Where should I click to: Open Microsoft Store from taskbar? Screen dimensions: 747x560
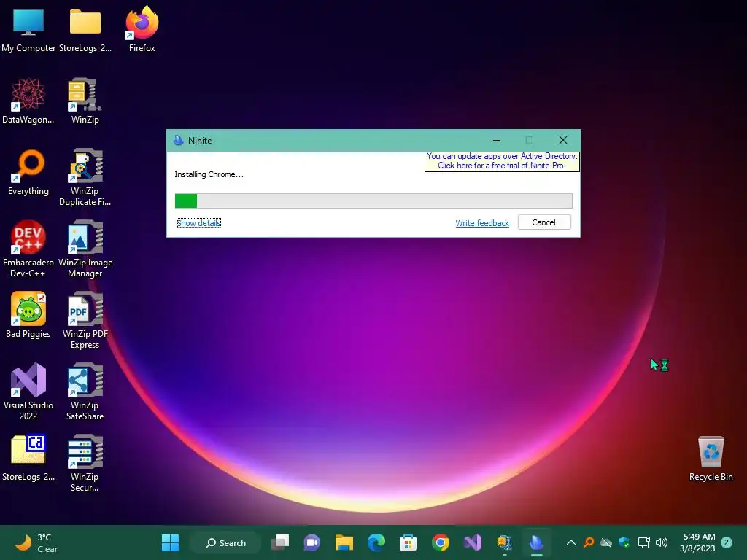tap(409, 542)
